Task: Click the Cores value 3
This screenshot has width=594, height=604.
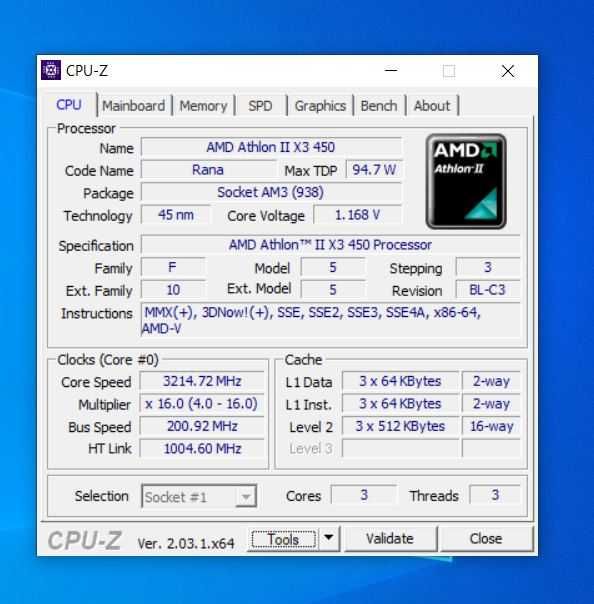Action: tap(364, 495)
